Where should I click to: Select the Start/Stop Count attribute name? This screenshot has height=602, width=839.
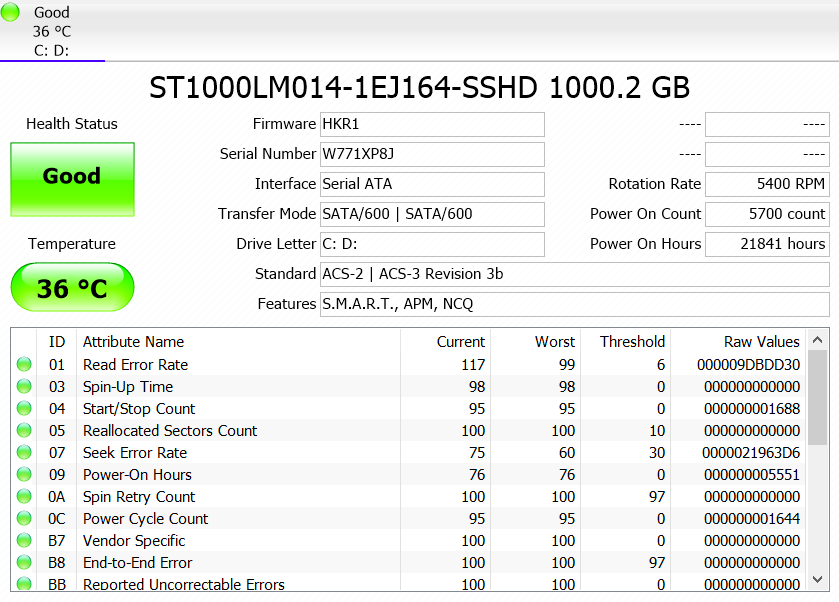(139, 409)
